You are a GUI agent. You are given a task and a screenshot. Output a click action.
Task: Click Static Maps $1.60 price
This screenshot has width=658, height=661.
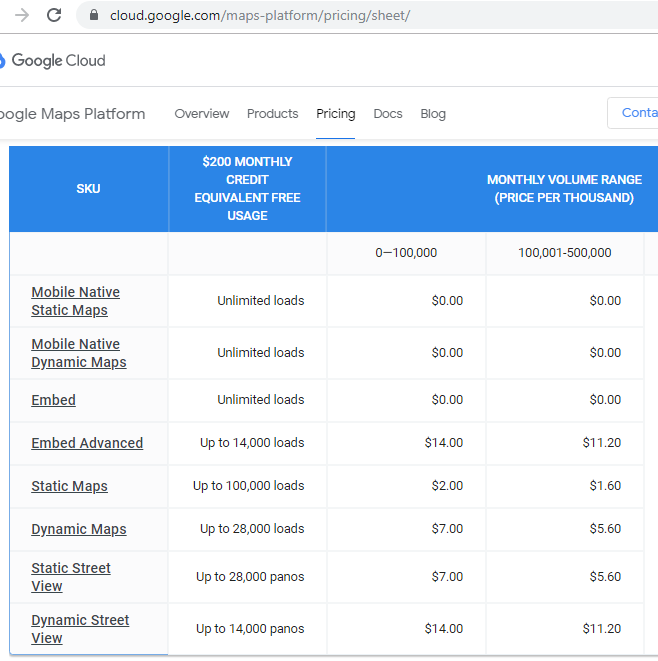605,486
